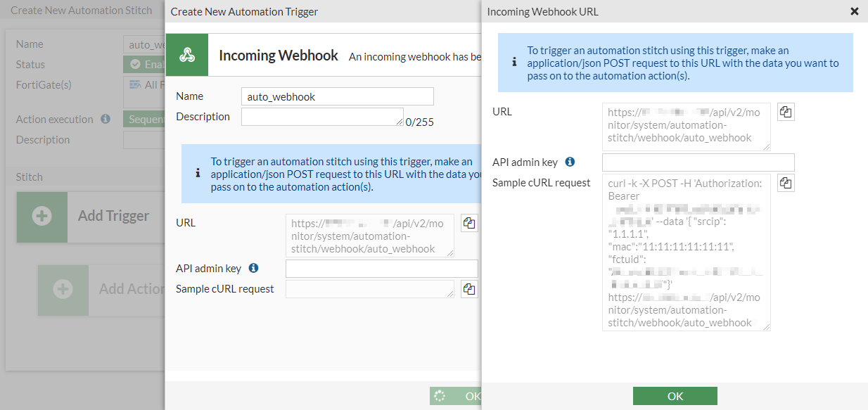This screenshot has width=868, height=410.
Task: Copy sample cURL request in trigger dialog
Action: (x=469, y=289)
